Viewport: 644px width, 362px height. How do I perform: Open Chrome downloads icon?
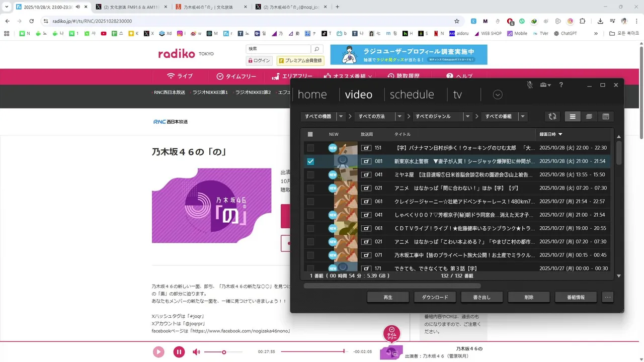(x=600, y=21)
